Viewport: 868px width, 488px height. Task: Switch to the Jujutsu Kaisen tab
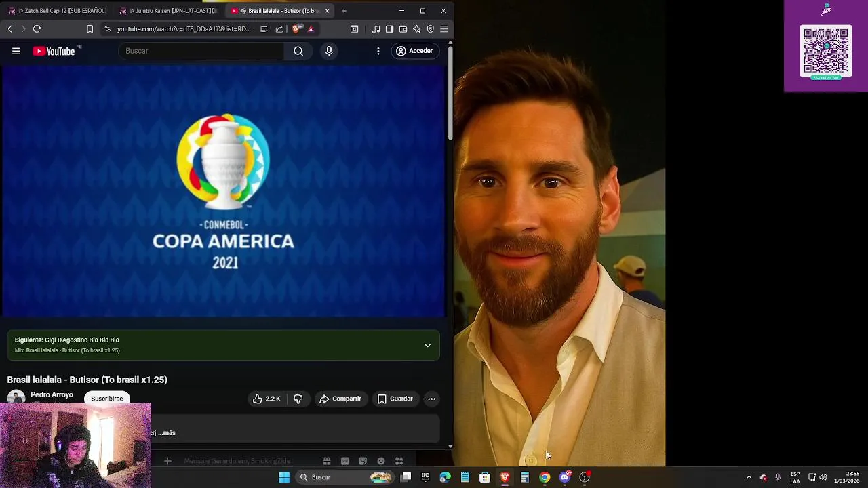(170, 11)
